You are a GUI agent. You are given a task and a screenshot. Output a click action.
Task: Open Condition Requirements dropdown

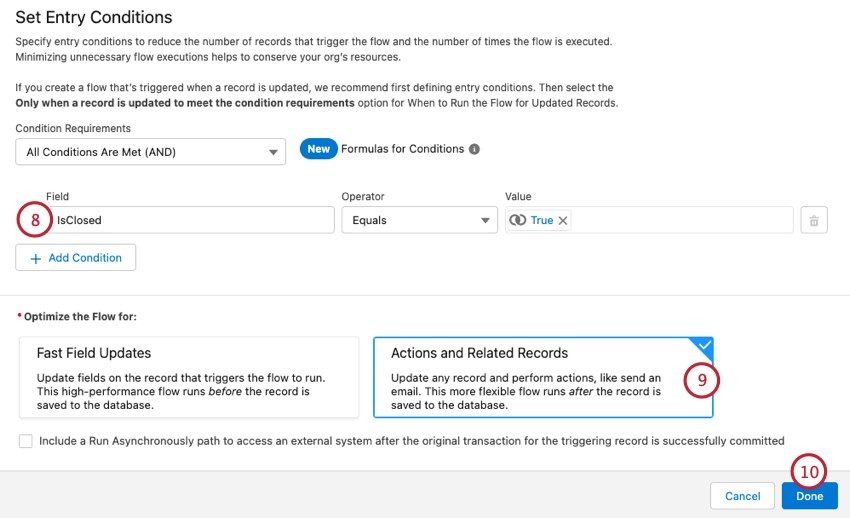140,152
